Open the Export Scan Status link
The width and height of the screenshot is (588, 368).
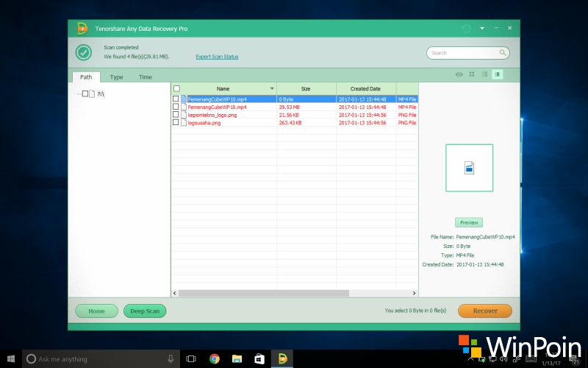coord(217,57)
